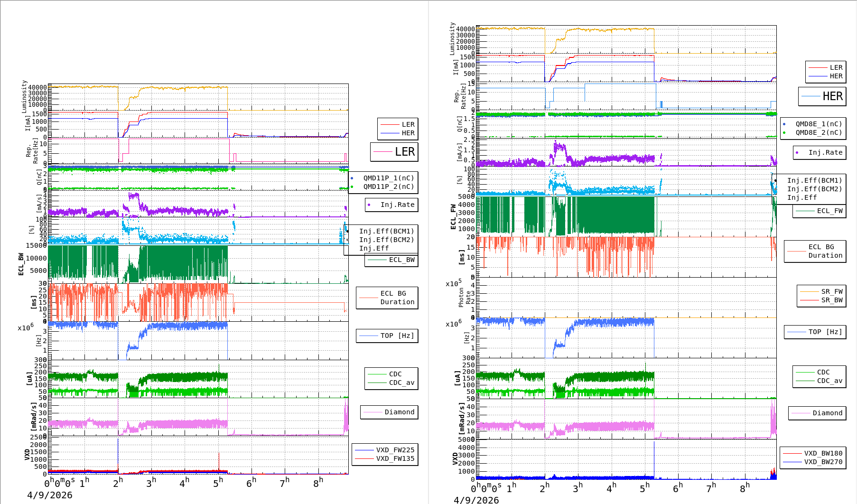Click the green QMD11P_2(nC) legend marker
Image resolution: width=857 pixels, height=504 pixels.
tap(352, 187)
